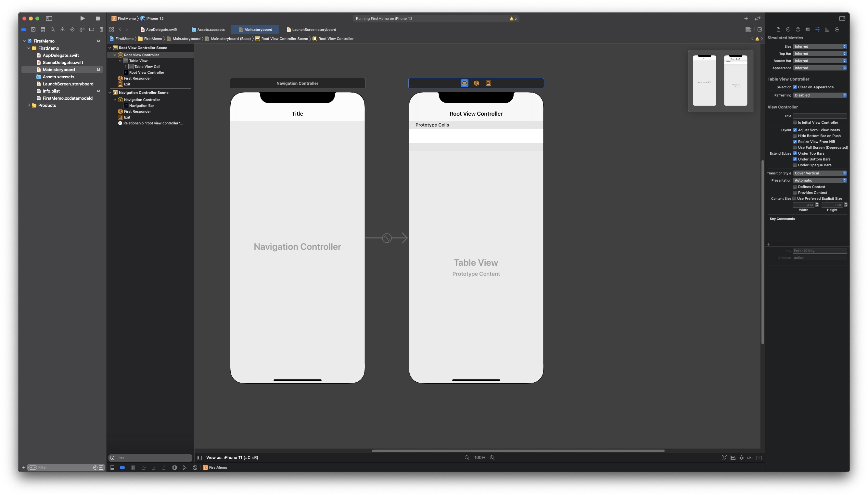Click the view controller Title field
The image size is (868, 496).
(820, 116)
